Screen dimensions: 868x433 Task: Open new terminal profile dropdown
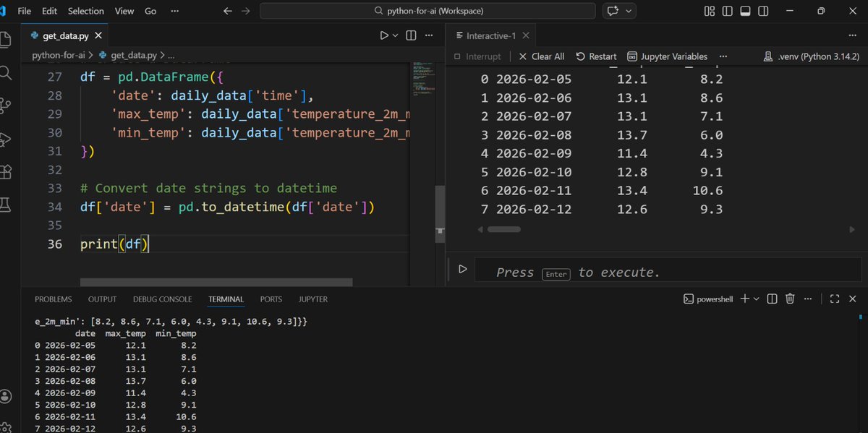pyautogui.click(x=757, y=299)
